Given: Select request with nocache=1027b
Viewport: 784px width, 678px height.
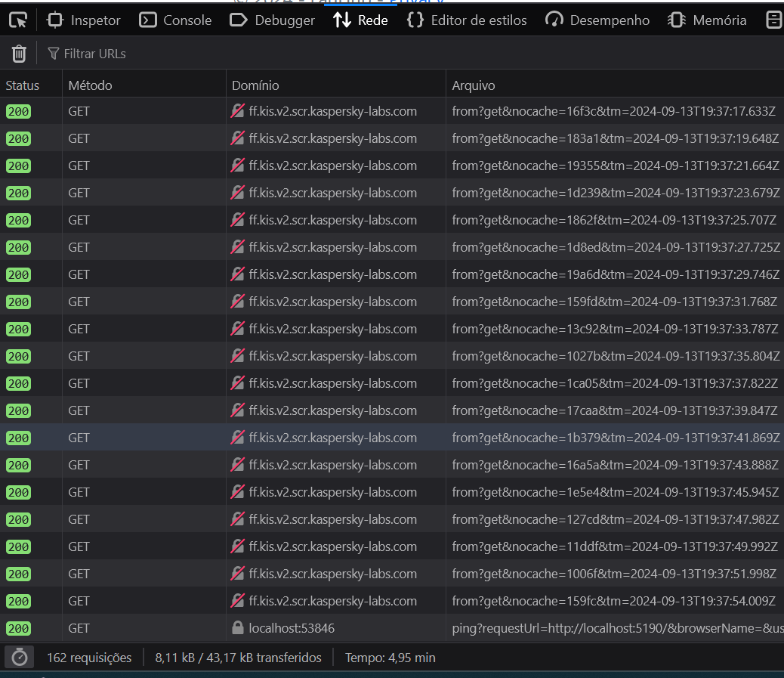Looking at the screenshot, I should 392,356.
